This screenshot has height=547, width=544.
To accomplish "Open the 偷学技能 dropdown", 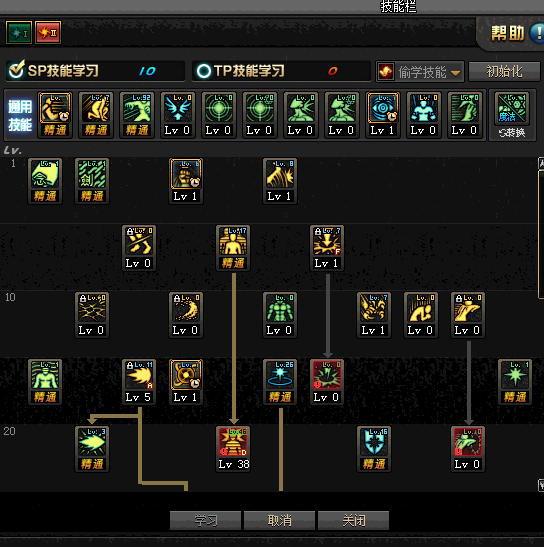I will (419, 72).
